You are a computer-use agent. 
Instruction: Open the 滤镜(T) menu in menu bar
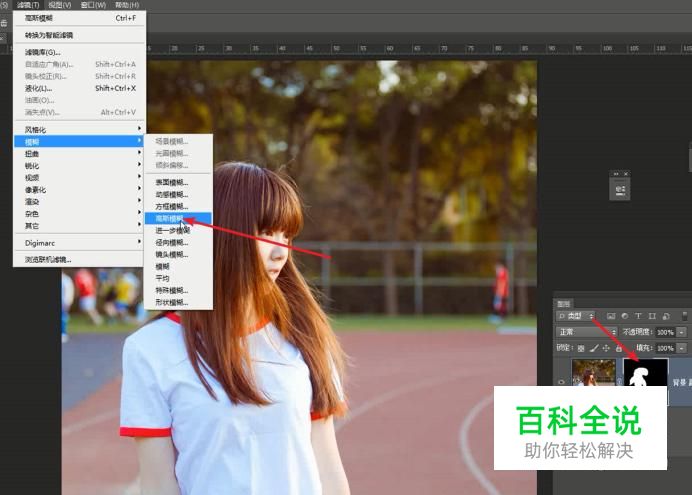[x=28, y=5]
